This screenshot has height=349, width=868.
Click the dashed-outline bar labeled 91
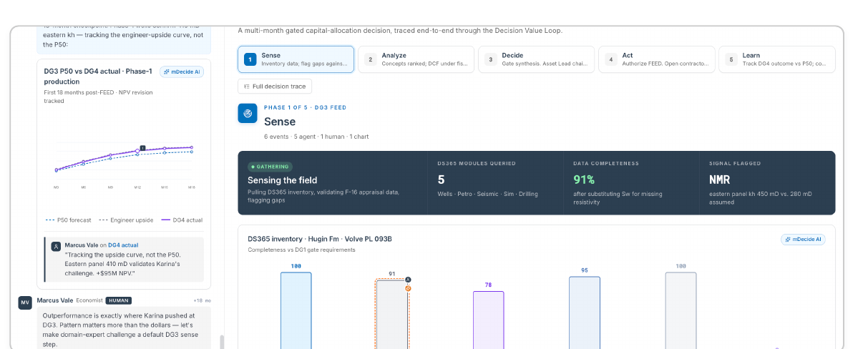pos(392,314)
